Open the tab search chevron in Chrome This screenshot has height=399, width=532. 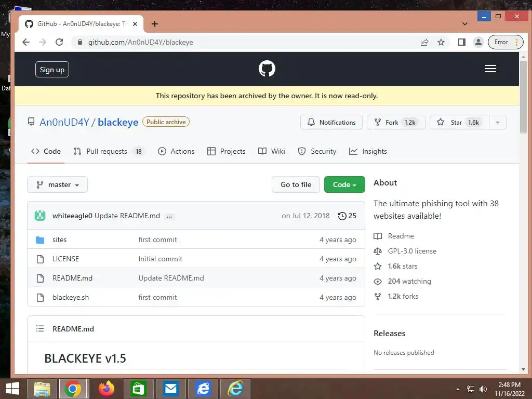point(465,24)
